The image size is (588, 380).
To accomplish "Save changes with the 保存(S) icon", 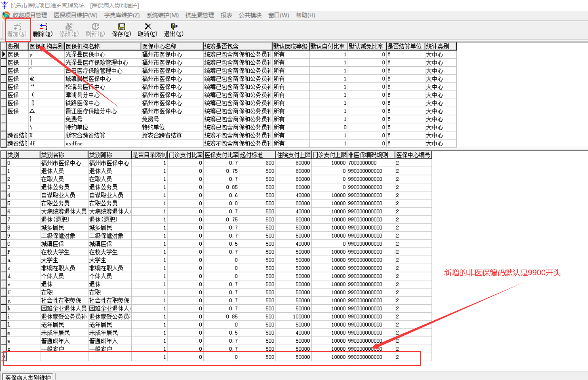I will tap(121, 30).
